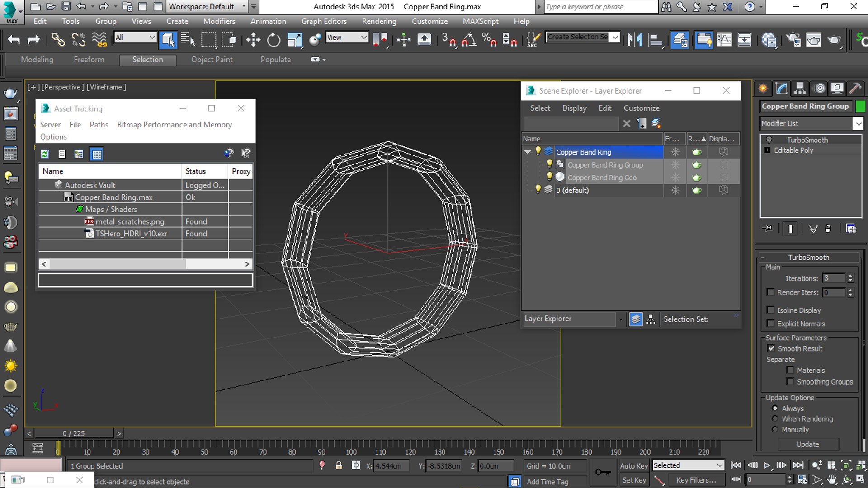Image resolution: width=868 pixels, height=488 pixels.
Task: Toggle Percent Snap
Action: click(489, 40)
